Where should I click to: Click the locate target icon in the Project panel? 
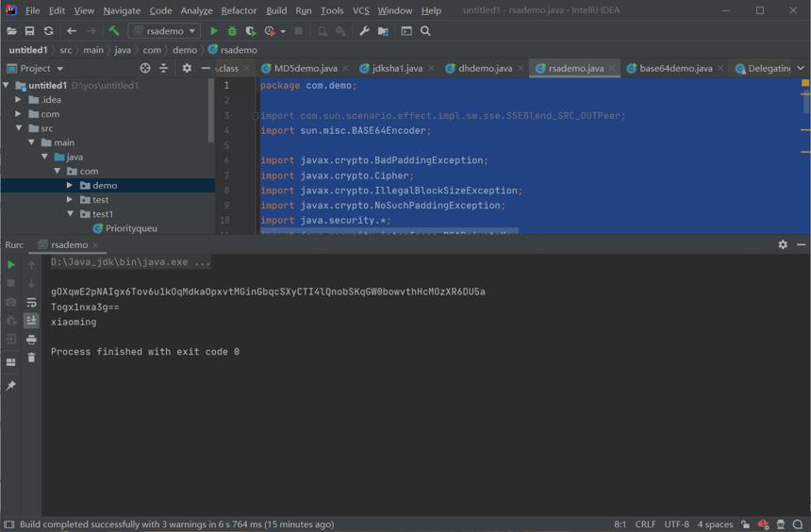click(x=145, y=68)
